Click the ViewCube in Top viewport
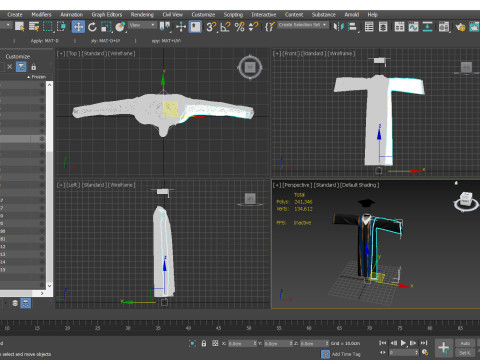This screenshot has width=480, height=360. click(x=250, y=68)
